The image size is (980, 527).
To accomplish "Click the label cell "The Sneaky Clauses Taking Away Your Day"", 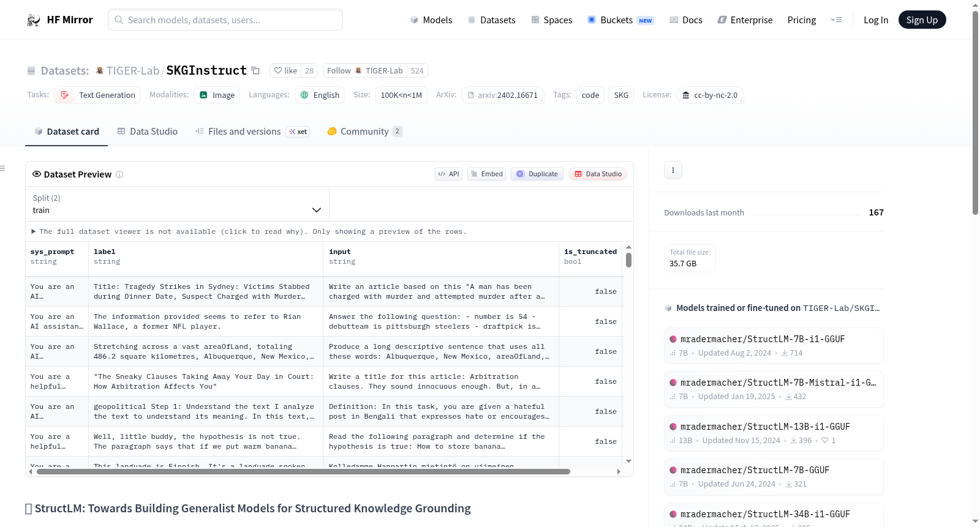I will 206,381.
